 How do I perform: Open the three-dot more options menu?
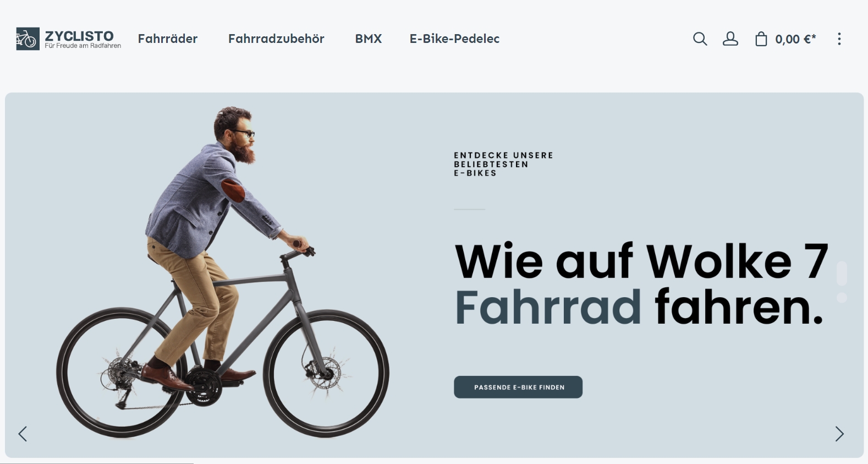point(839,39)
